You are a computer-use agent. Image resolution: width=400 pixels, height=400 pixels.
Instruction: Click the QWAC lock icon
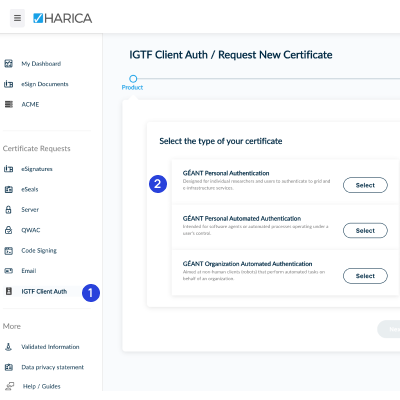(x=9, y=230)
